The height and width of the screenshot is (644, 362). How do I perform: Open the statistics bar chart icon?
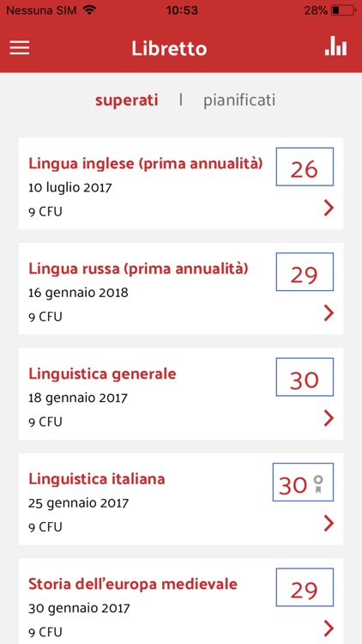point(335,46)
